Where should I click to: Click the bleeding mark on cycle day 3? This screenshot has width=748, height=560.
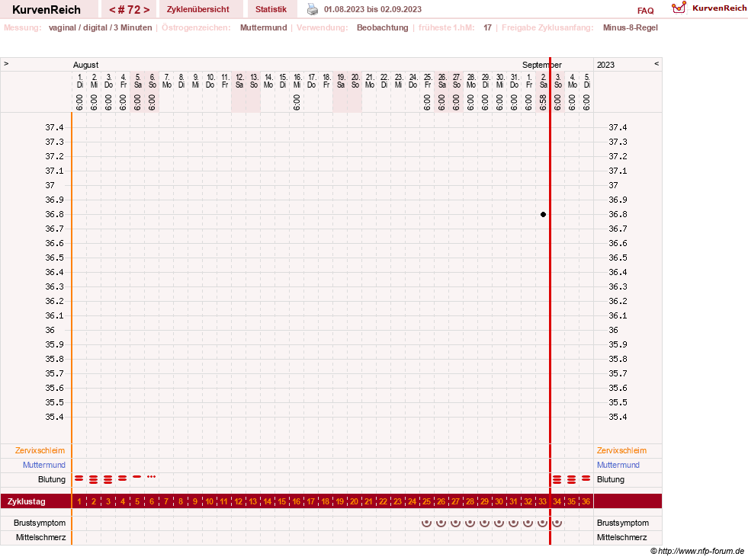(108, 479)
